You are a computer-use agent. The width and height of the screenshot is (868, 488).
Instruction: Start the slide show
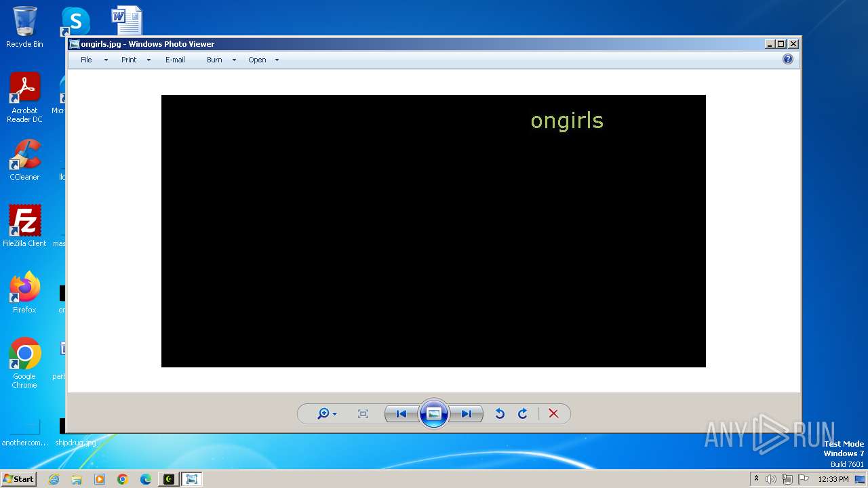click(434, 414)
